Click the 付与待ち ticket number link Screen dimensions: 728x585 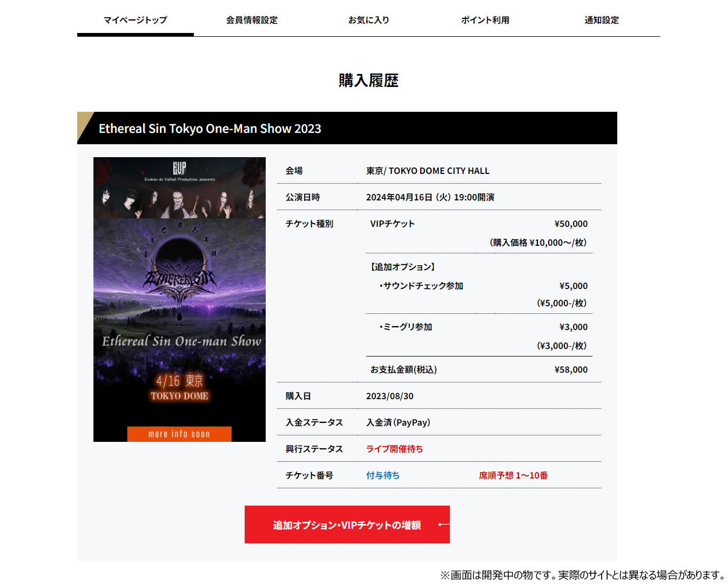[383, 475]
